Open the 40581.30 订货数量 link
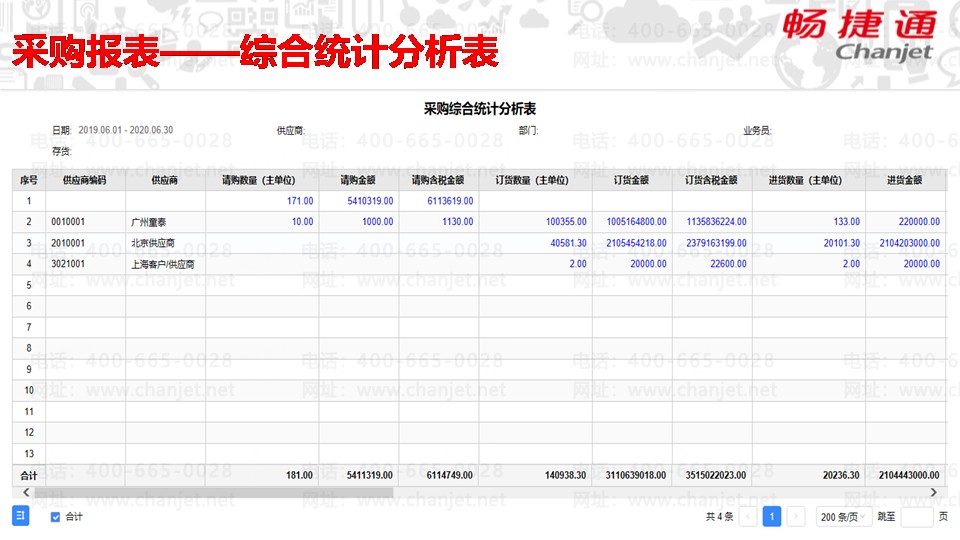The width and height of the screenshot is (960, 540). click(568, 243)
